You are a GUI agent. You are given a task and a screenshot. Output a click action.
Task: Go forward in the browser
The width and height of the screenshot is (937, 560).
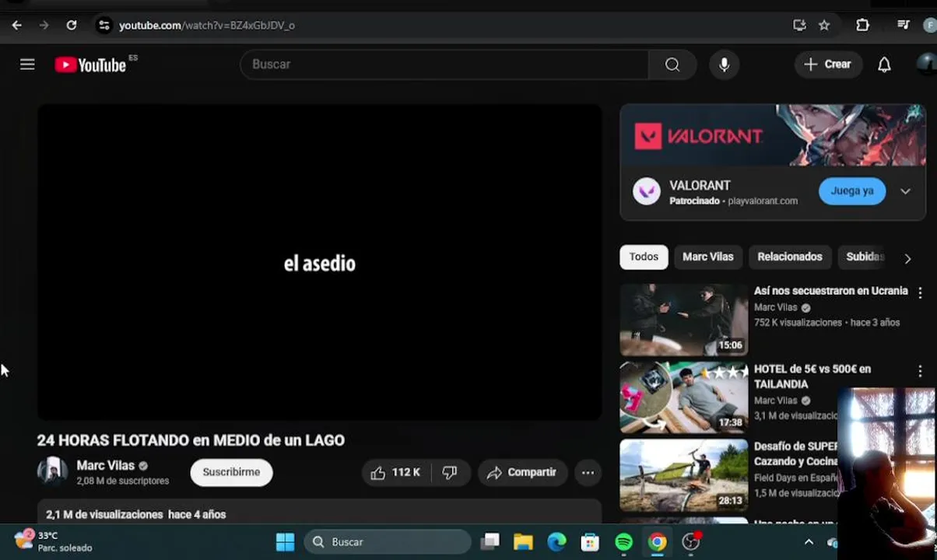click(x=44, y=25)
